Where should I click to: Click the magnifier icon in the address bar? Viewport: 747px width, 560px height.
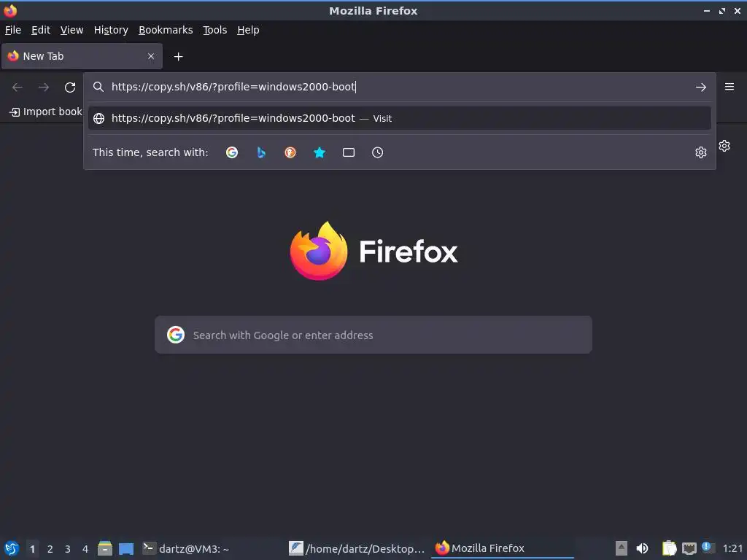(x=98, y=87)
